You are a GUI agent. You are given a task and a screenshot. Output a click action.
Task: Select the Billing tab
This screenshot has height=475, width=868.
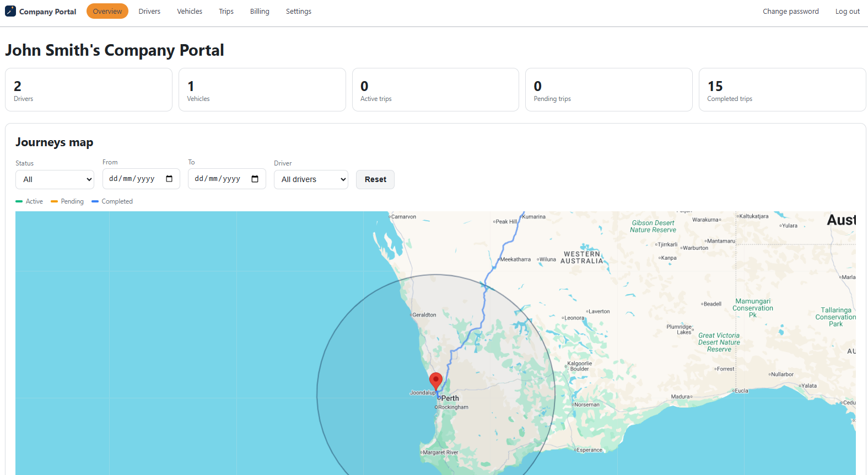pyautogui.click(x=260, y=11)
